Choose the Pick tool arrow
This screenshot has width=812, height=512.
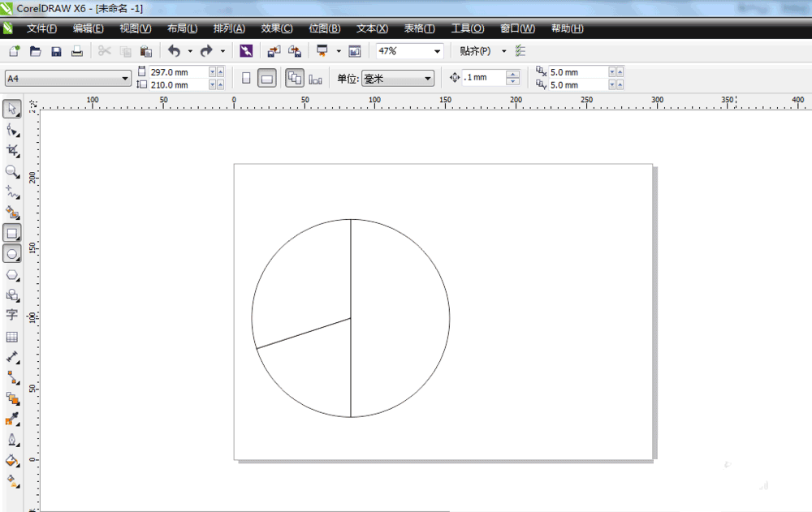point(12,109)
